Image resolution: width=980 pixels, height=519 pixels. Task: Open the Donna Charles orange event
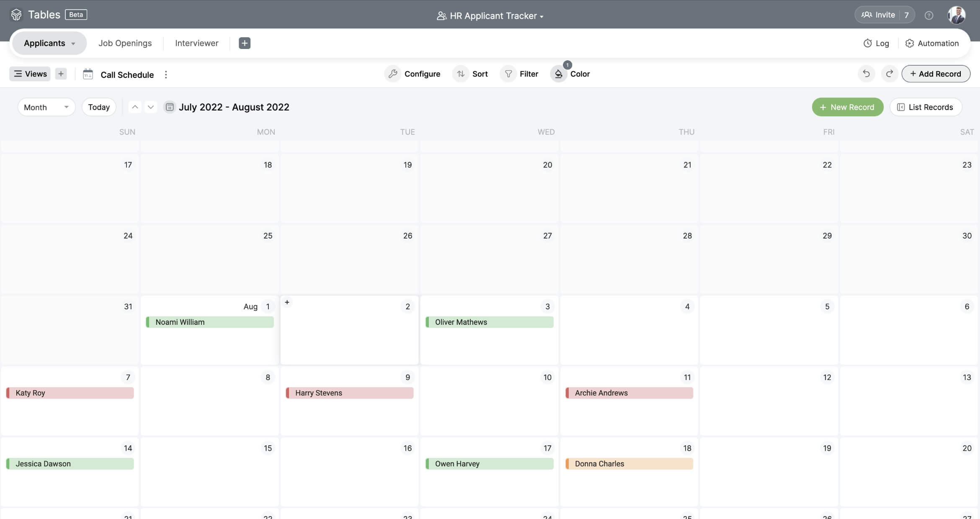629,464
